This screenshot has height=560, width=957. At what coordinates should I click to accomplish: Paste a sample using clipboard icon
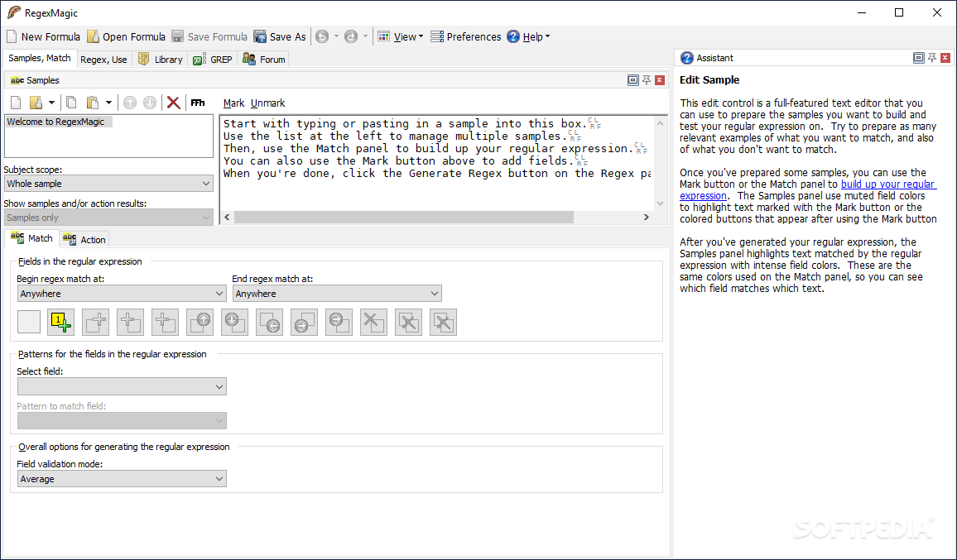tap(92, 103)
